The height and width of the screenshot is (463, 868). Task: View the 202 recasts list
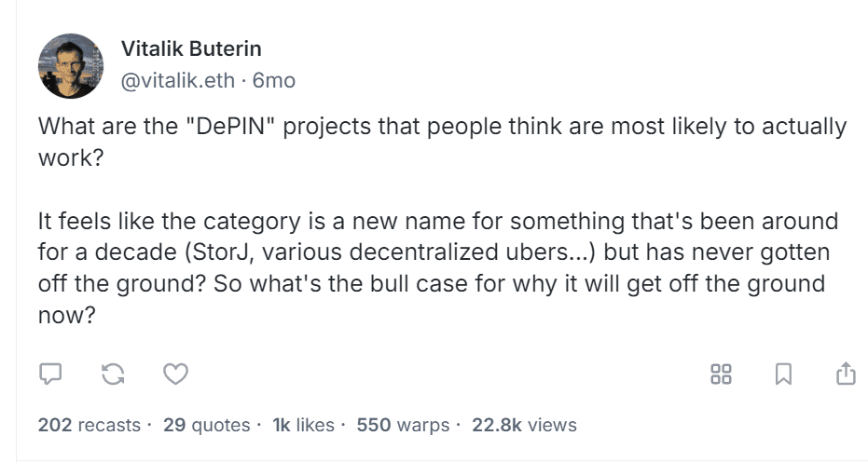coord(89,425)
